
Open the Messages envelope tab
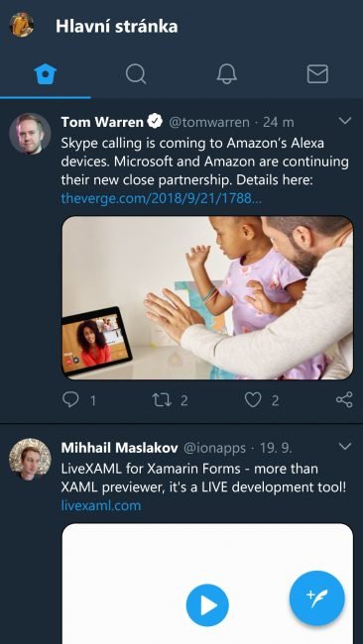[x=317, y=74]
